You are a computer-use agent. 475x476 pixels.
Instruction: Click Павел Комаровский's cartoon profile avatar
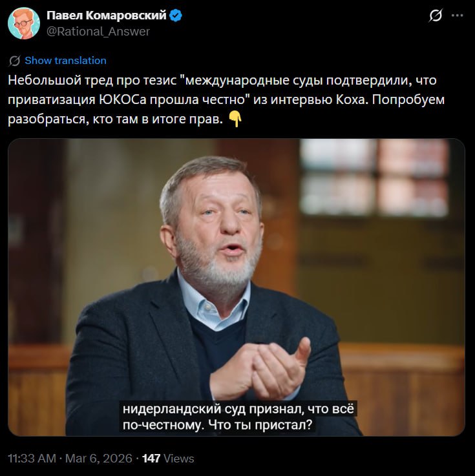click(x=24, y=23)
